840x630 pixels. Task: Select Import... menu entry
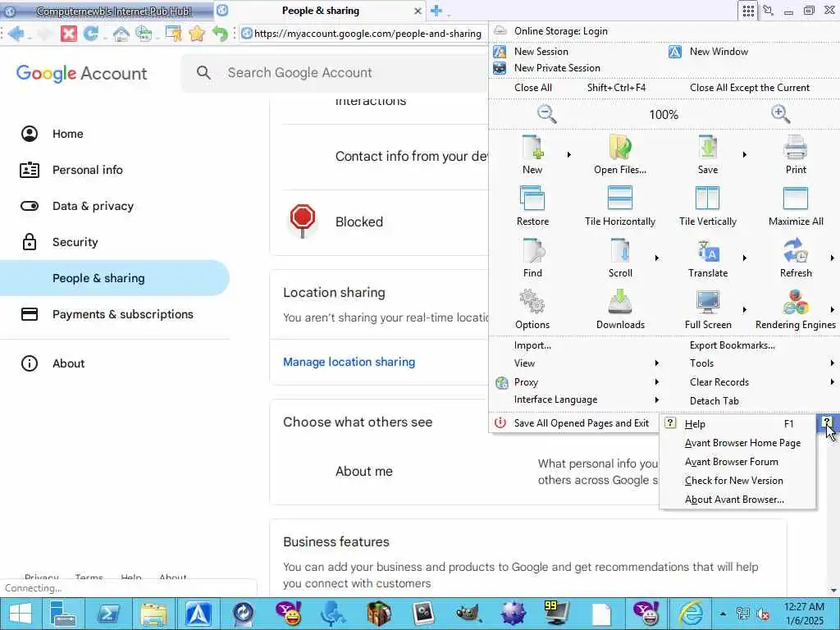point(532,345)
